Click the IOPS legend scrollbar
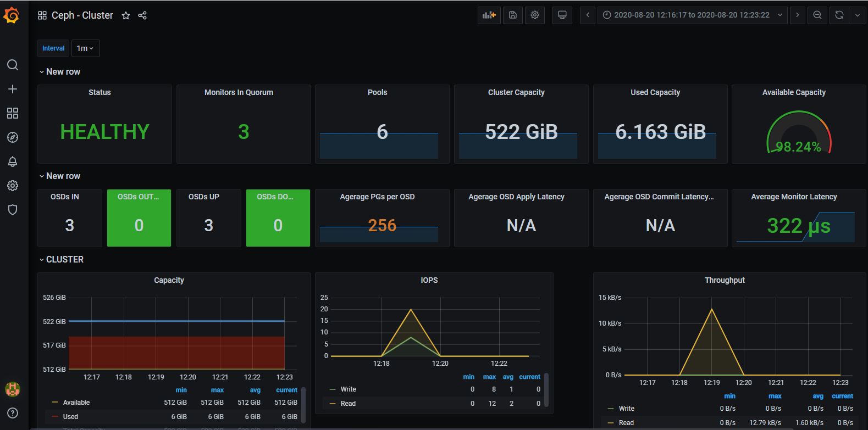The image size is (868, 430). (x=546, y=391)
